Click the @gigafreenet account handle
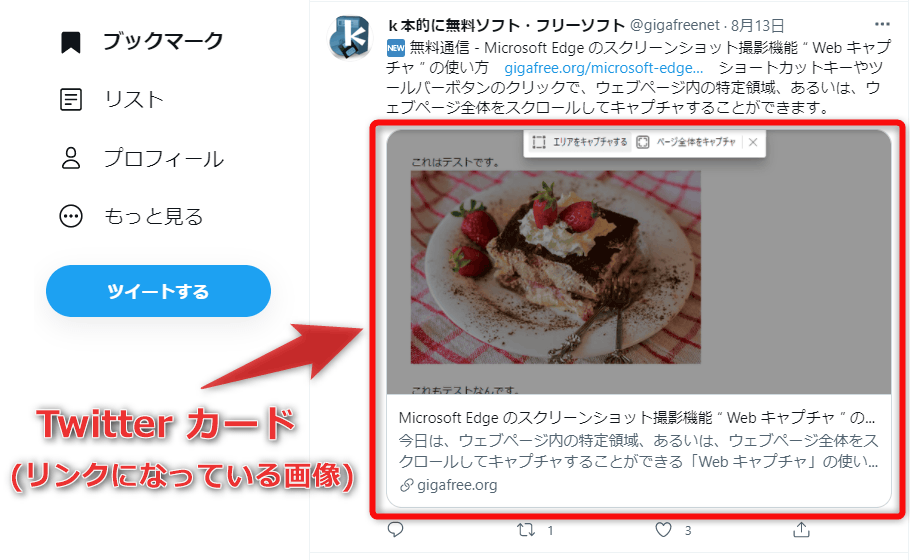The image size is (910, 560). (x=675, y=25)
